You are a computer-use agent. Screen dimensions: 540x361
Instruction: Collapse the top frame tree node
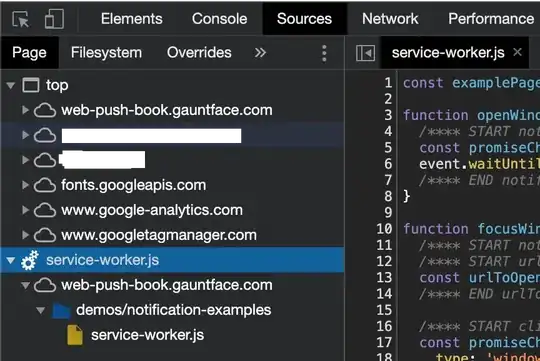tap(11, 85)
